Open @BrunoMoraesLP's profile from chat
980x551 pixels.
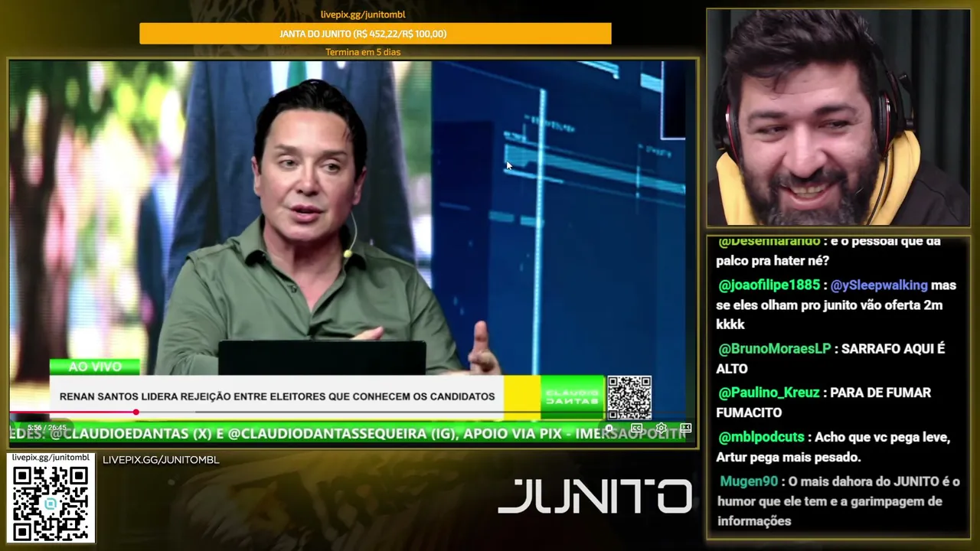[x=774, y=348]
